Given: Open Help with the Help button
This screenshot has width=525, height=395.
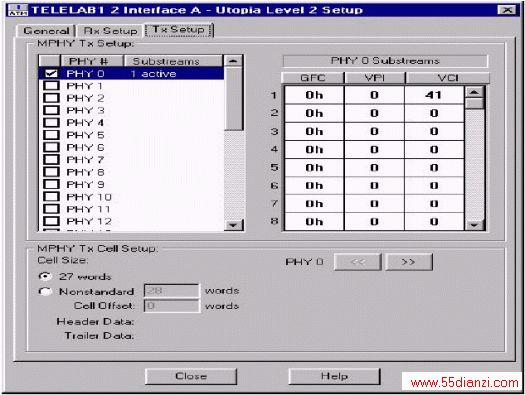Looking at the screenshot, I should (x=334, y=376).
